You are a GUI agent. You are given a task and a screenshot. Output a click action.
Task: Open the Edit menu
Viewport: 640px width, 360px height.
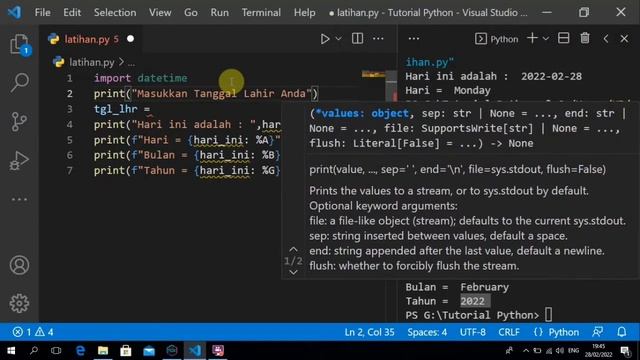(x=72, y=13)
